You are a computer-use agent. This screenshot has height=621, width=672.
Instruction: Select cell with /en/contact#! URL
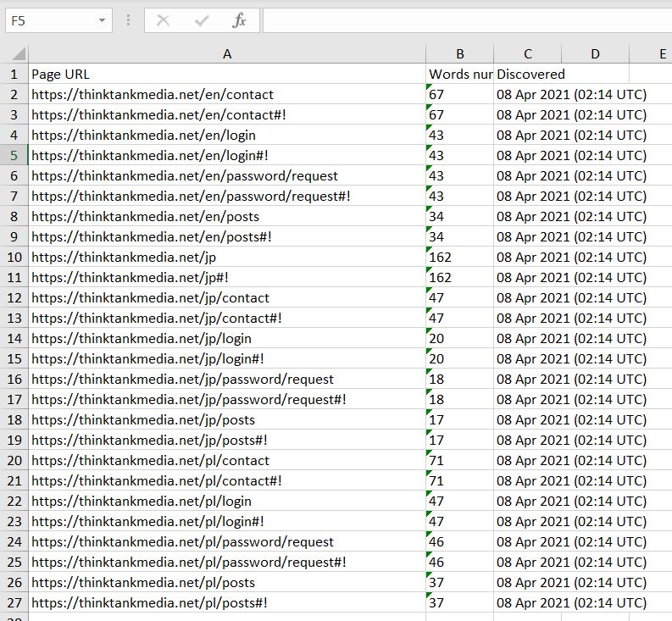click(227, 115)
